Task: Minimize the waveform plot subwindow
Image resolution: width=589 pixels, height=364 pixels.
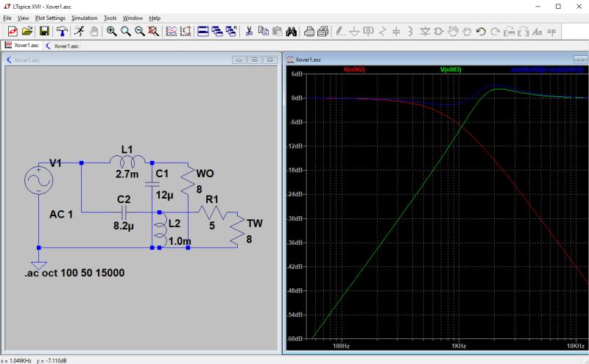Action: [x=580, y=60]
